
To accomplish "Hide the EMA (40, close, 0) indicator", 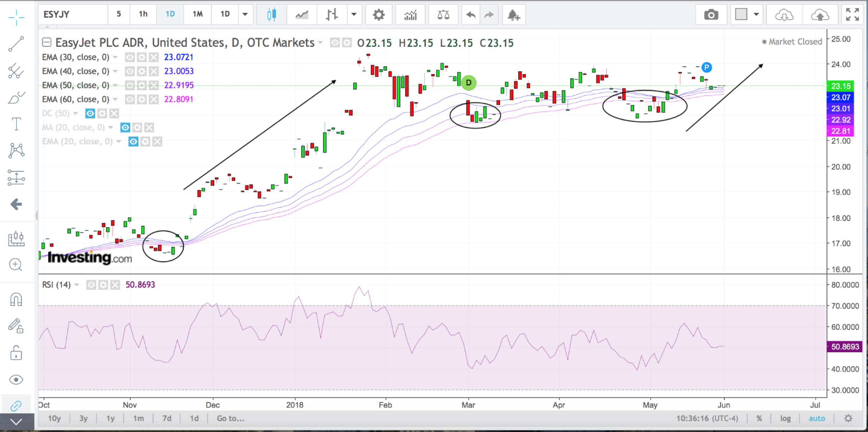I will pyautogui.click(x=130, y=71).
